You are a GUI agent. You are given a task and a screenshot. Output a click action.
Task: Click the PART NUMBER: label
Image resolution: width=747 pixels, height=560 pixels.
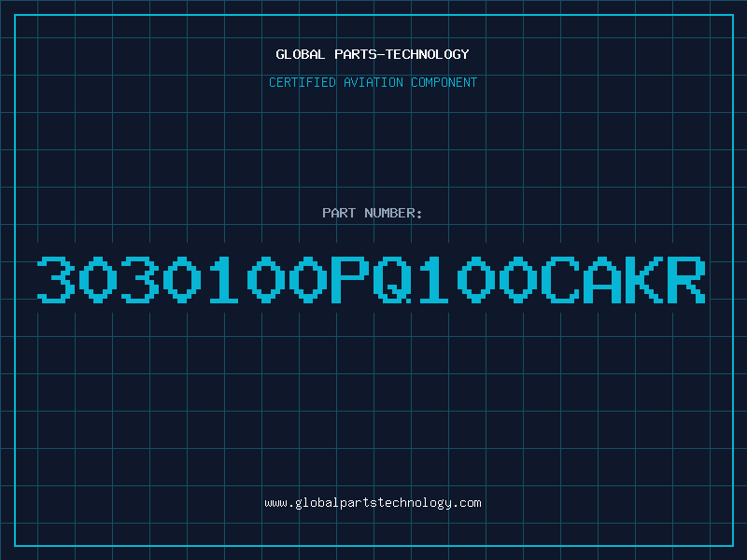(x=373, y=213)
